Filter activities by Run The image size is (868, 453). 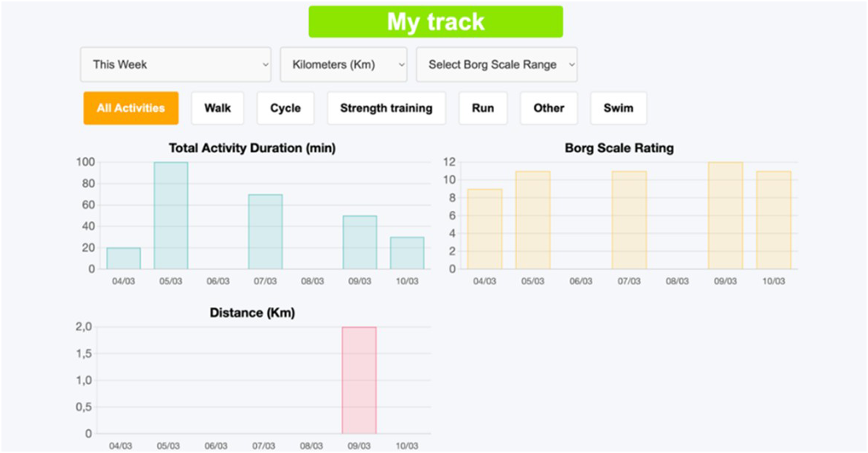pyautogui.click(x=483, y=108)
